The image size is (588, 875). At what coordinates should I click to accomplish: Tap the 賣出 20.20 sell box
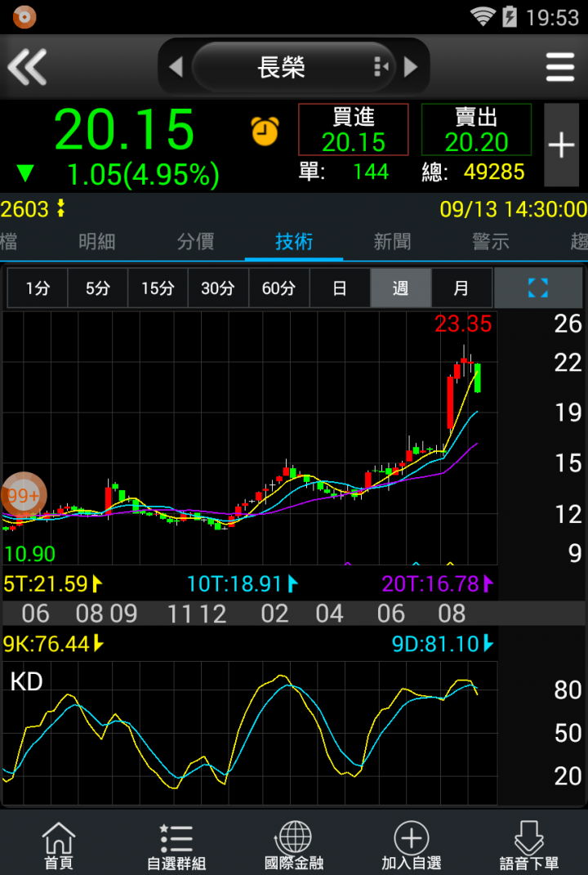point(476,129)
